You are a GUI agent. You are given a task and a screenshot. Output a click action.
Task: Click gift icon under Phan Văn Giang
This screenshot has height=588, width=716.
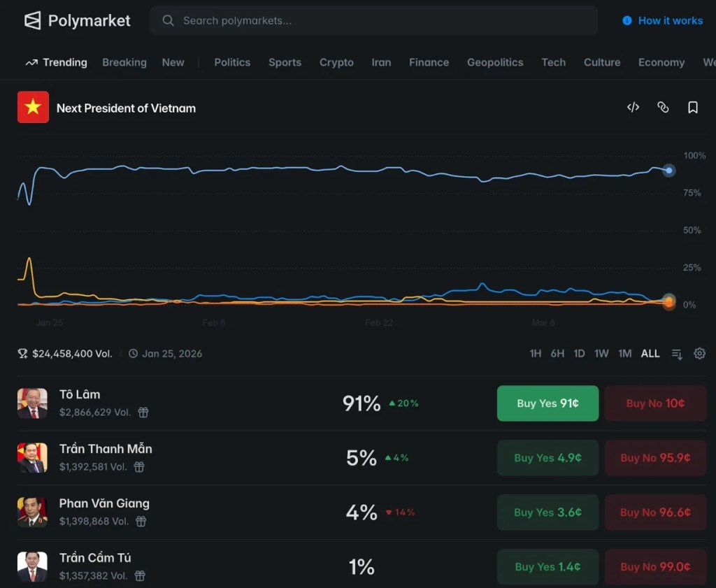coord(141,522)
